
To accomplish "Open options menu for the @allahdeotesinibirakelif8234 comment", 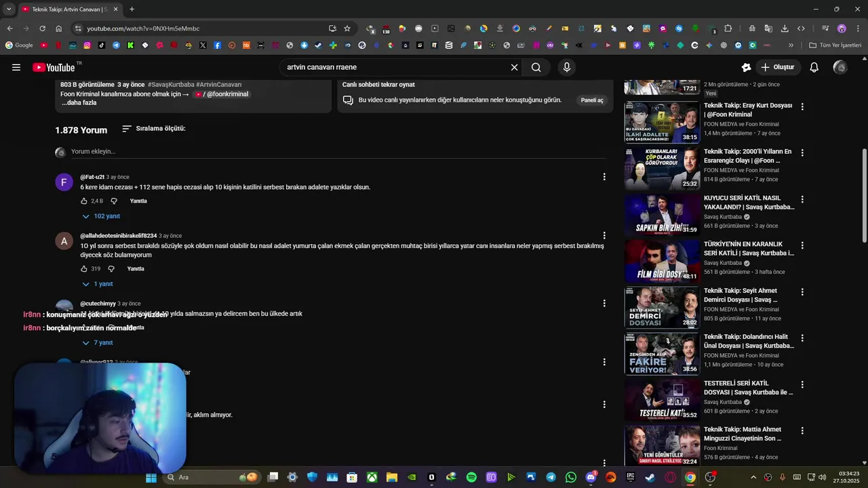I will (604, 236).
